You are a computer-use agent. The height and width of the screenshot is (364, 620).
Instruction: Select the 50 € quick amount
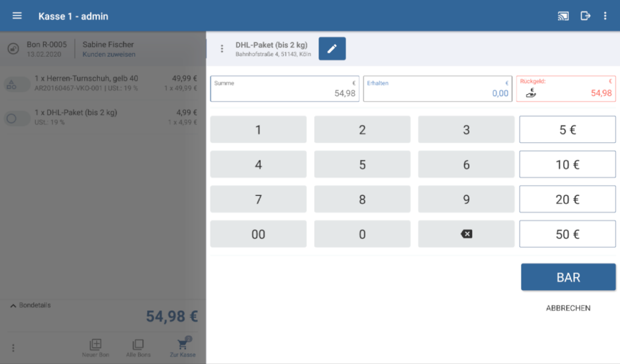(567, 235)
